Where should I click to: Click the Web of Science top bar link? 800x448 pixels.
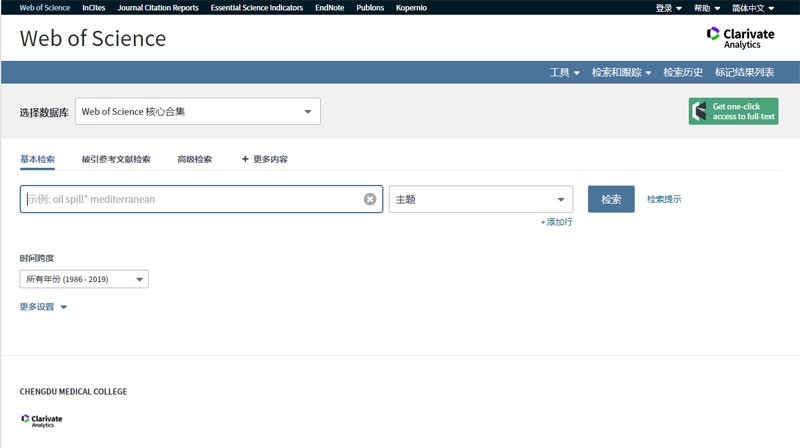(44, 8)
